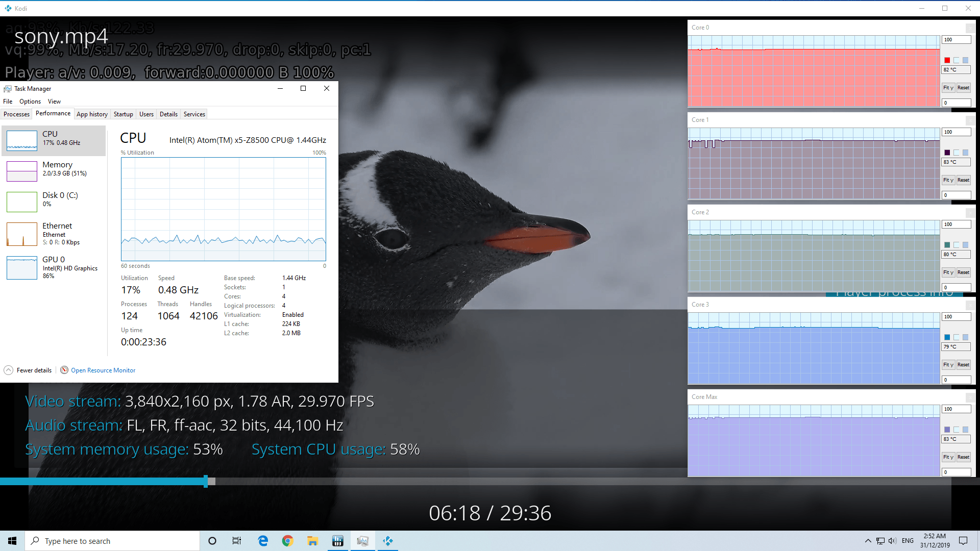Click Fit y on Core 3 graph

point(948,365)
